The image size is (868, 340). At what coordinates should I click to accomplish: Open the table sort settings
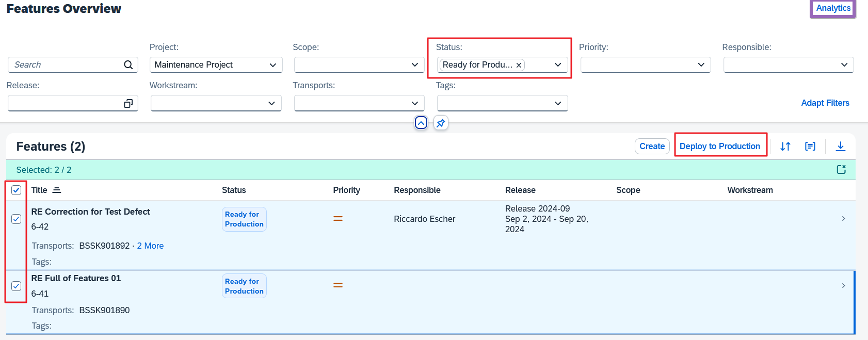pyautogui.click(x=785, y=147)
